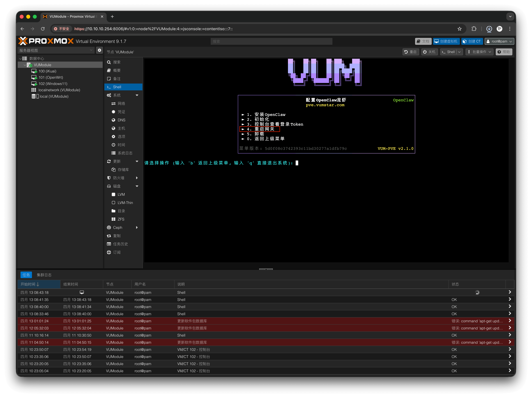532x398 pixels.
Task: Open the 概要 summary page
Action: [x=123, y=70]
